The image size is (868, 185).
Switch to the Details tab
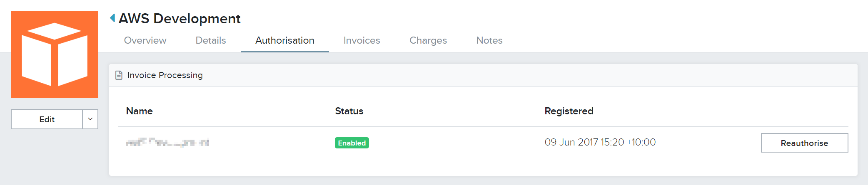[211, 40]
